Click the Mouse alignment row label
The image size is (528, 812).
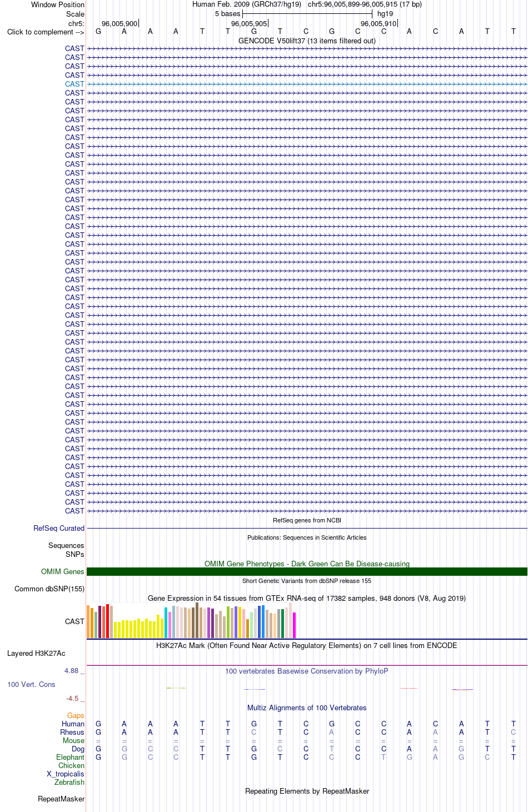click(73, 741)
